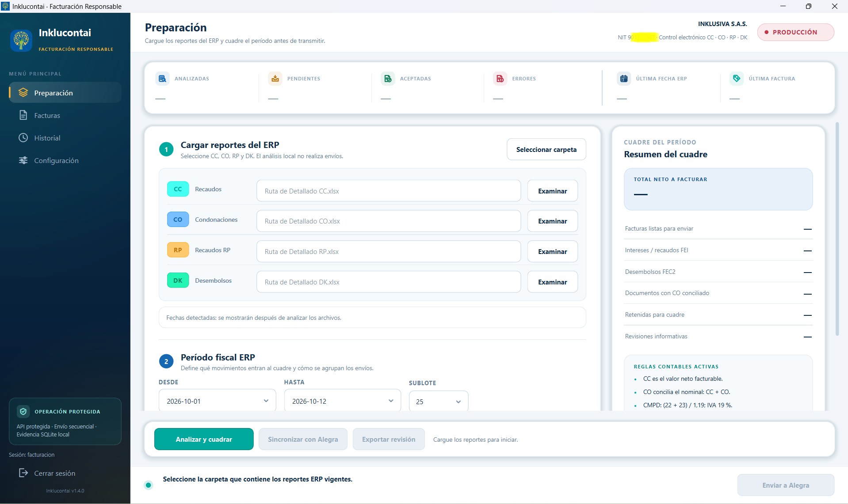Viewport: 848px width, 504px height.
Task: Click Examinar for Recaudos CC
Action: pos(552,191)
